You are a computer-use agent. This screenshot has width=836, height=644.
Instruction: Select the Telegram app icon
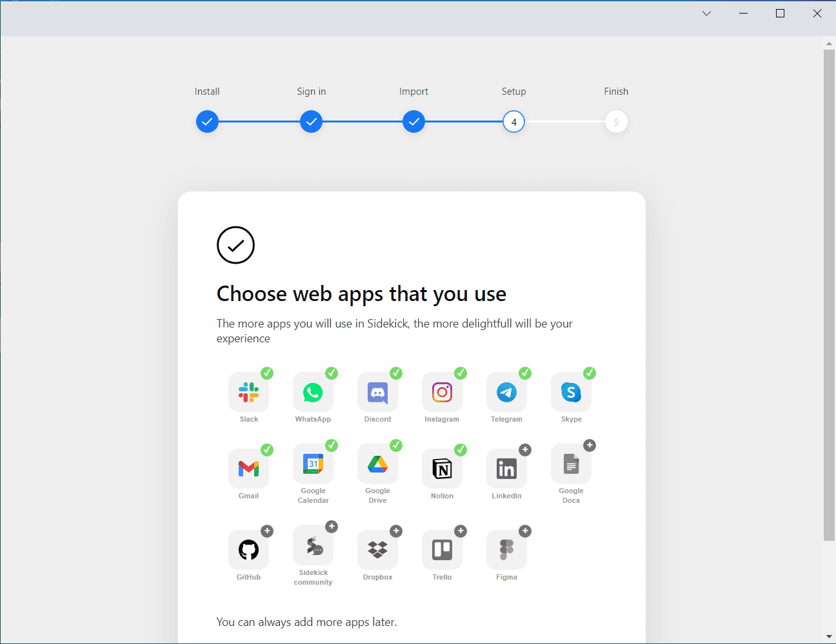coord(506,392)
